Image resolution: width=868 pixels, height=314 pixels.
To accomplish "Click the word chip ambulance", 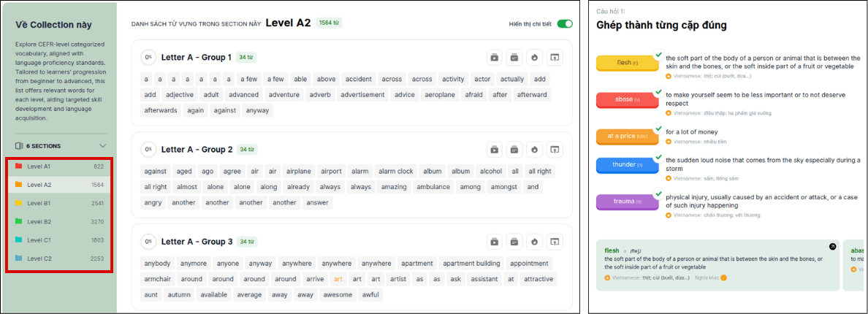I will coord(433,187).
